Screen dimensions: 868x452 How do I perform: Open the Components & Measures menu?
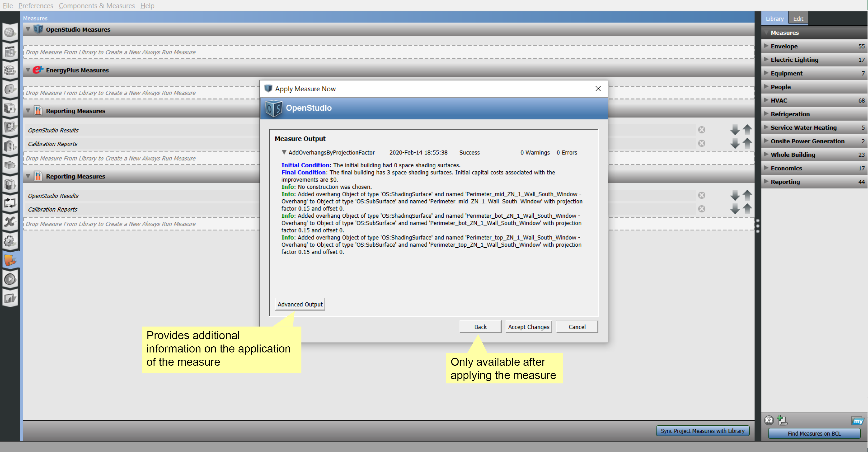coord(97,5)
